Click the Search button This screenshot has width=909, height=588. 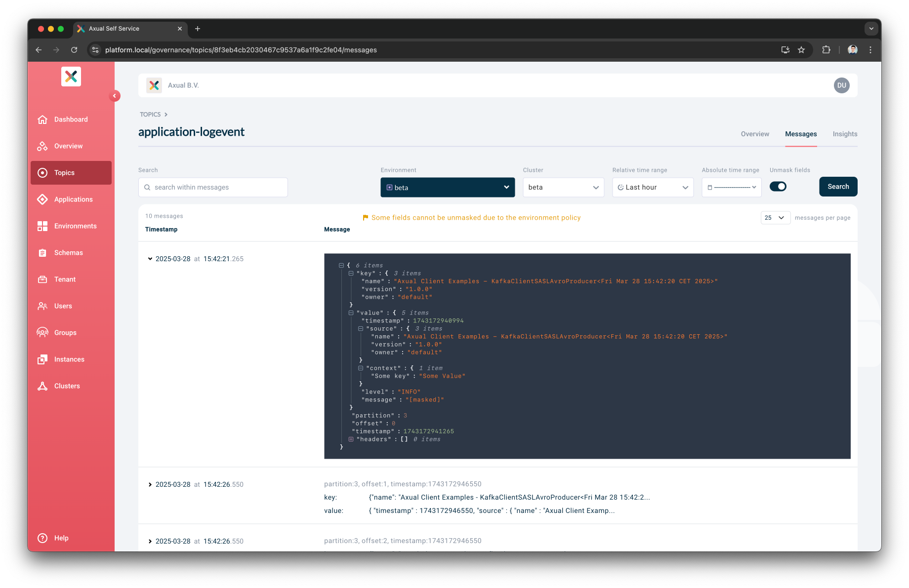[x=838, y=187]
